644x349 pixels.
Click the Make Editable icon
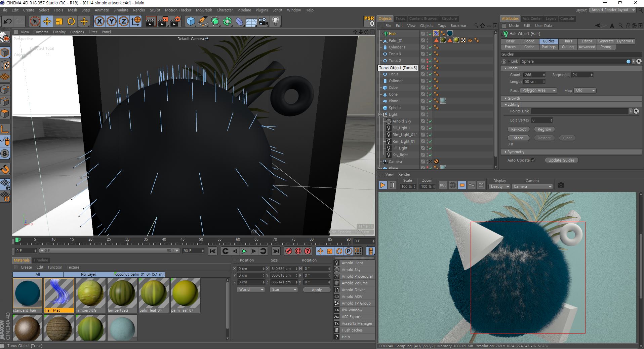tap(5, 37)
